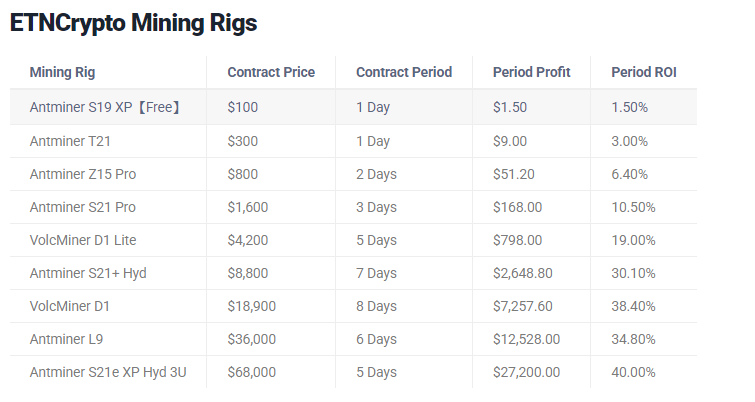The height and width of the screenshot is (402, 755).
Task: Click the $7,257.60 period profit cell
Action: click(x=523, y=306)
